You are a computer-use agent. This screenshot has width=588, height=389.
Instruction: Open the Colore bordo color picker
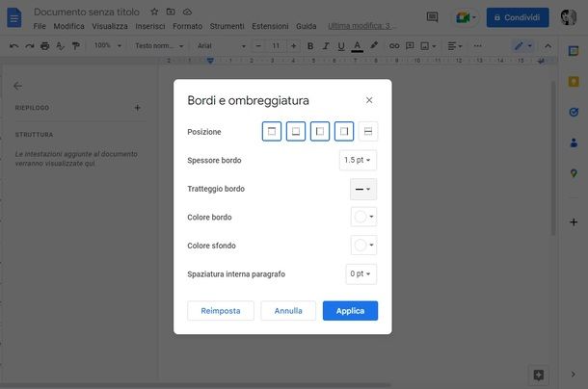pos(363,217)
